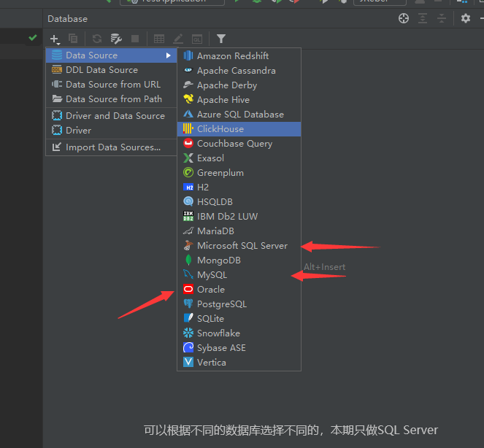Click the Edit pencil icon

point(178,39)
